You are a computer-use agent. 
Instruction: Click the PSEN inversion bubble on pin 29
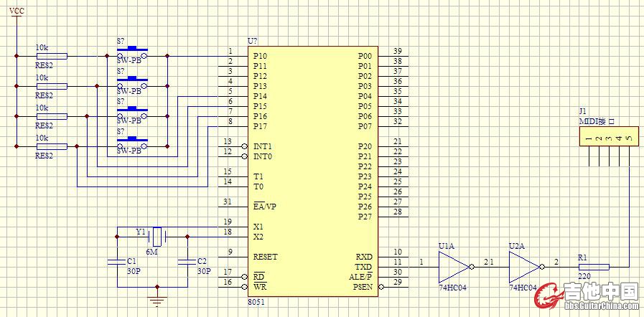381,287
